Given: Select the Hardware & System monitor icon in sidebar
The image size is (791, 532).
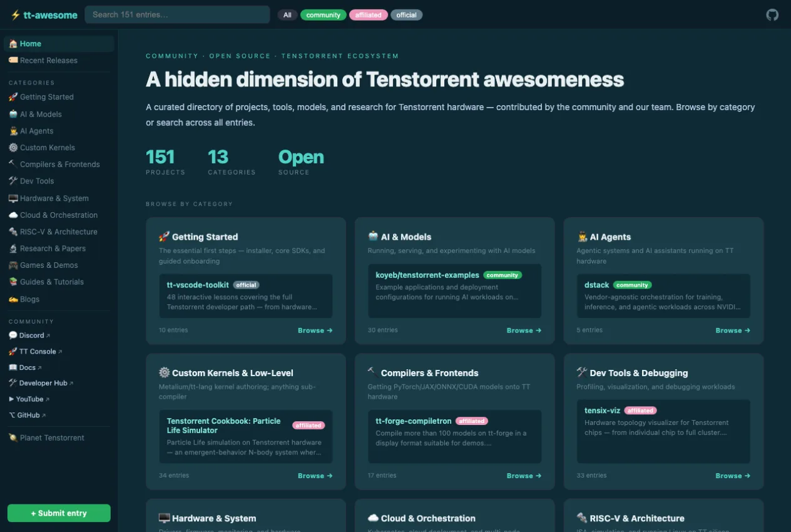Looking at the screenshot, I should coord(13,198).
